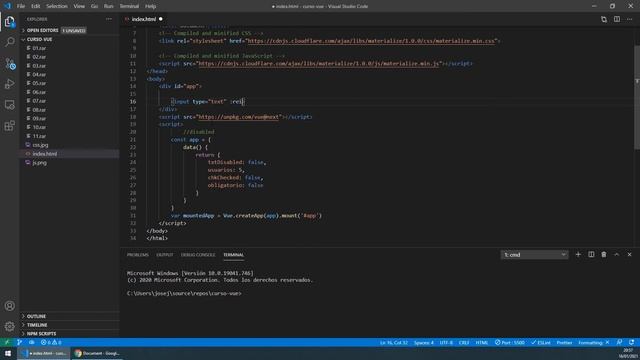Click the ESLint status bar item

click(540, 342)
